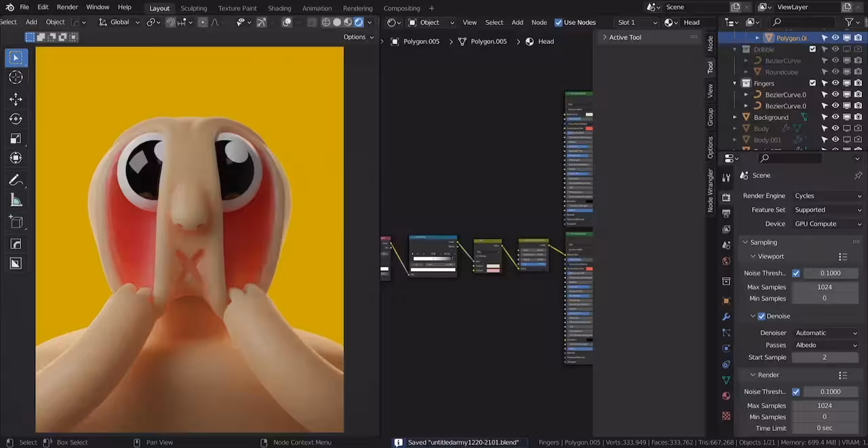Select the Measure tool
868x448 pixels.
coord(16,200)
